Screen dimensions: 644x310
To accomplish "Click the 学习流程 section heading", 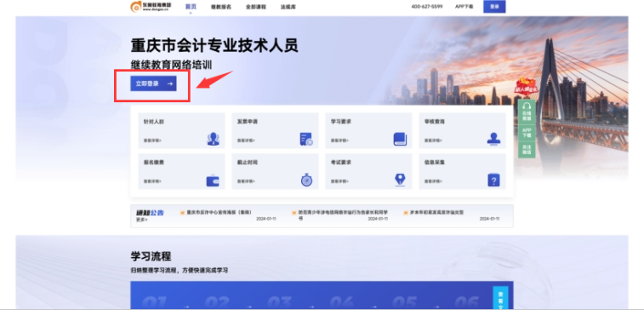I will pos(151,256).
